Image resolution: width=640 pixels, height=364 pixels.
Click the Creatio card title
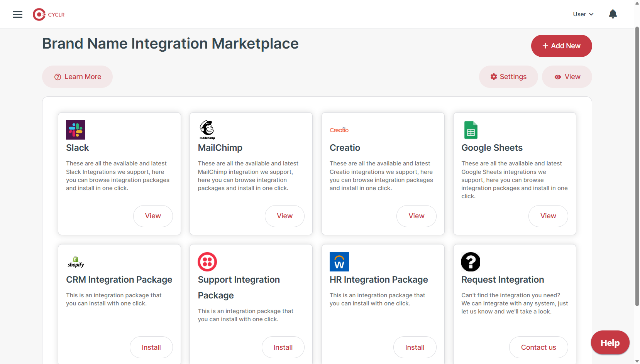pos(345,148)
